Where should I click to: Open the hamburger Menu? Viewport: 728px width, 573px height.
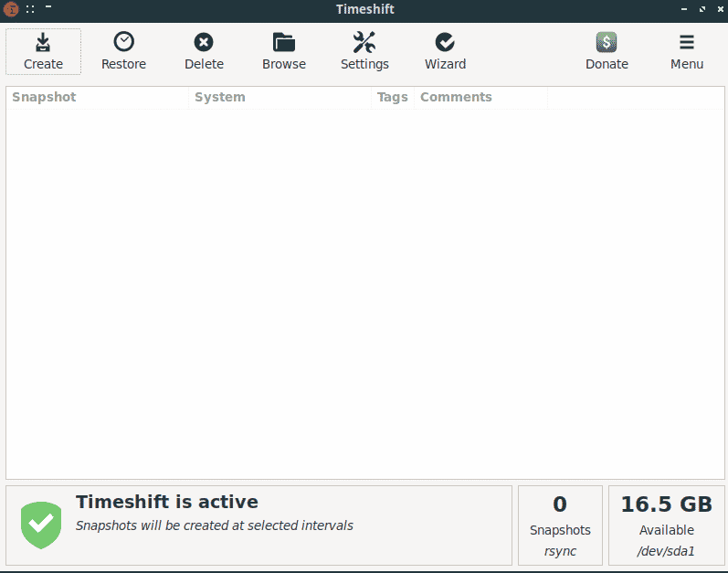coord(687,51)
